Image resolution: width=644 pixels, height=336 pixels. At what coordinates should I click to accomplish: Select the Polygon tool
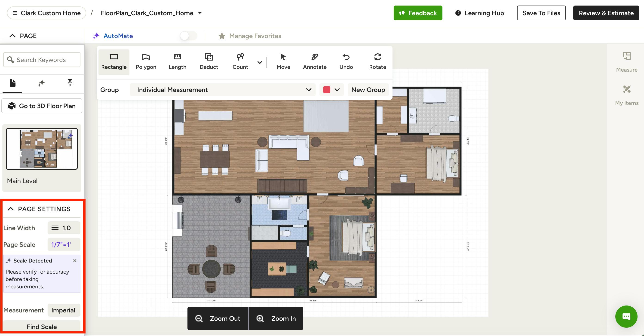[146, 62]
